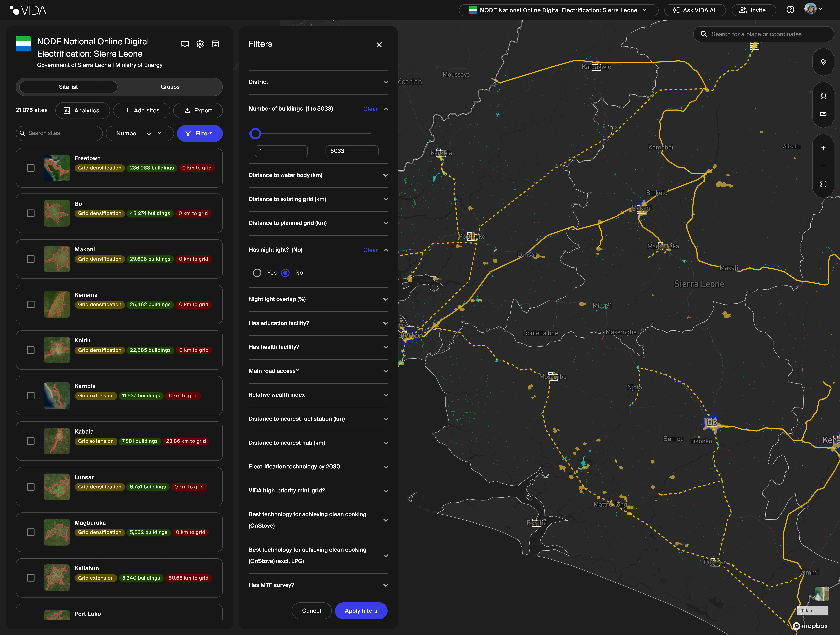The image size is (840, 635).
Task: Focus the Search sites field
Action: pyautogui.click(x=59, y=133)
